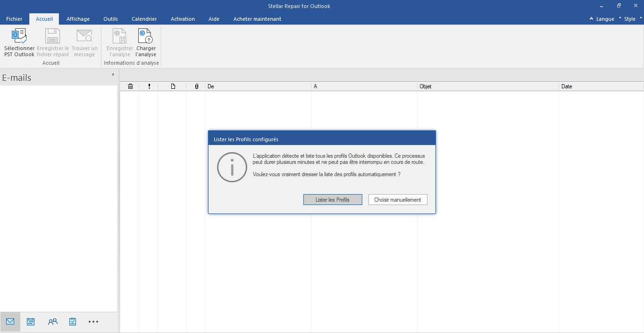Minimize the Stellar Repair window

pyautogui.click(x=602, y=6)
